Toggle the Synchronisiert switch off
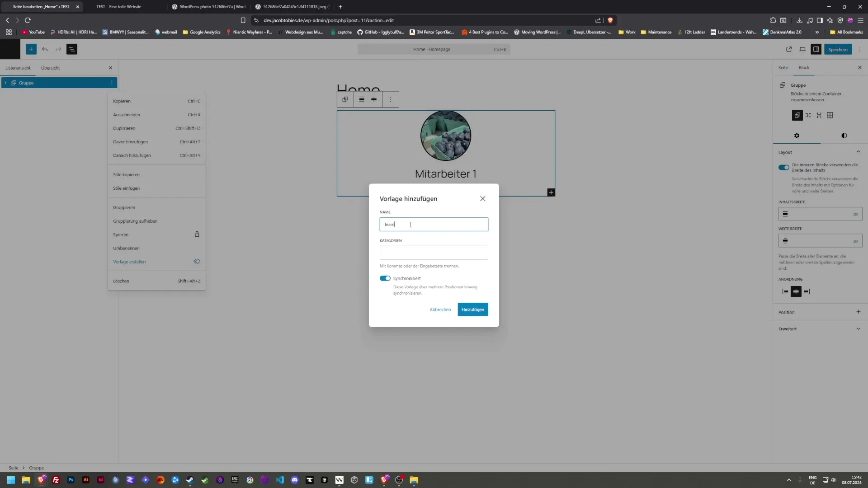The height and width of the screenshot is (488, 868). coord(385,278)
